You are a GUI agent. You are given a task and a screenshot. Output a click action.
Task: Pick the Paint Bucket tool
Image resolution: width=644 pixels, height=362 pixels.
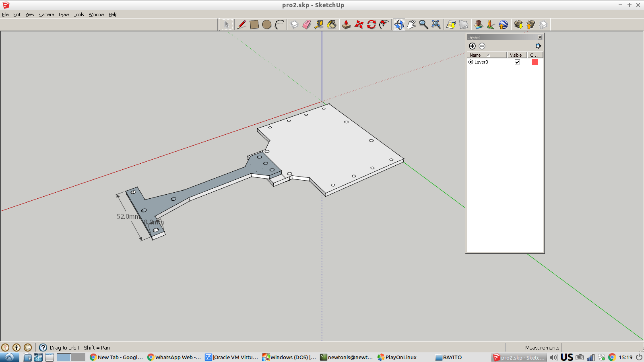[332, 25]
